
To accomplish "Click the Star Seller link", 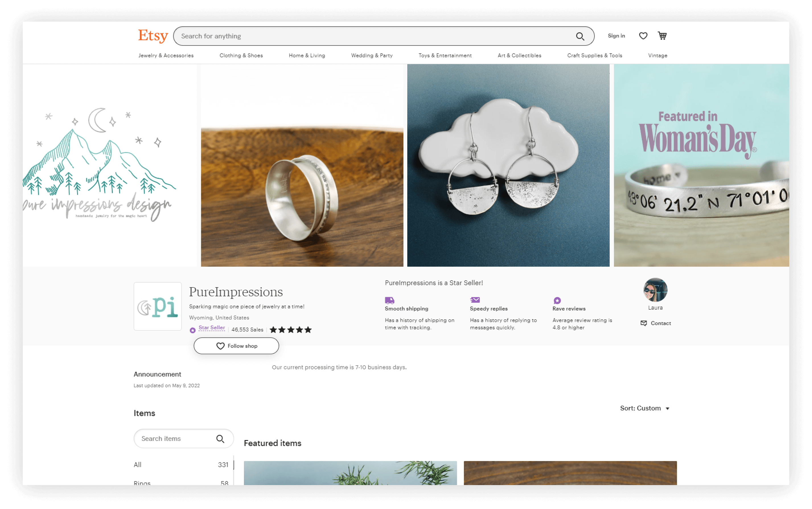I will click(211, 328).
